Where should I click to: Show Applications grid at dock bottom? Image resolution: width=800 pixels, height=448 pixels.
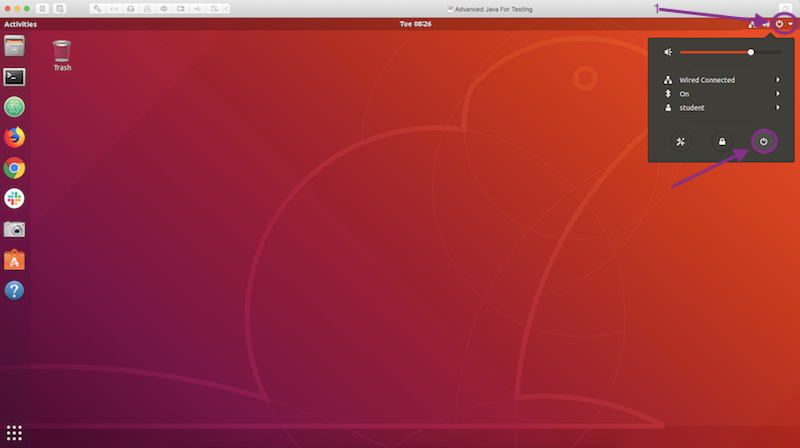14,433
